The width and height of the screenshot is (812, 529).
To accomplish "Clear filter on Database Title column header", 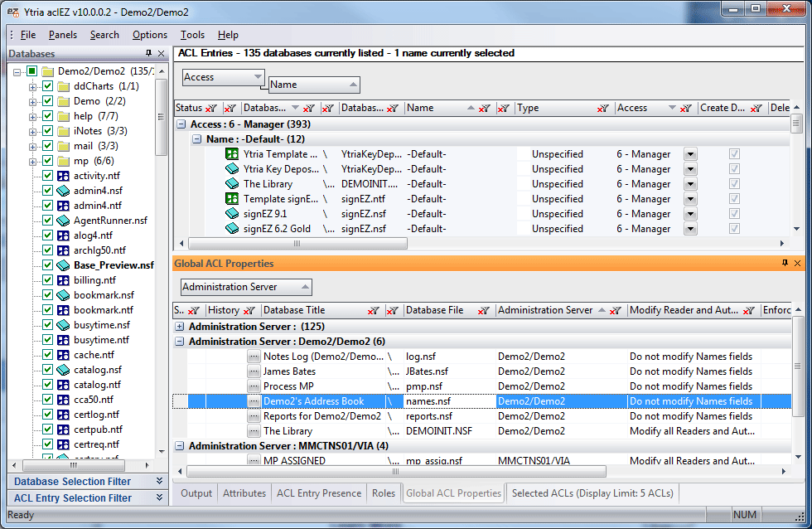I will pos(374,310).
